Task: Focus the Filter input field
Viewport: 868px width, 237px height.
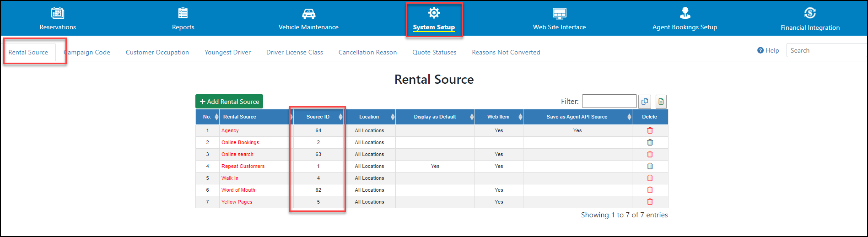Action: 609,101
